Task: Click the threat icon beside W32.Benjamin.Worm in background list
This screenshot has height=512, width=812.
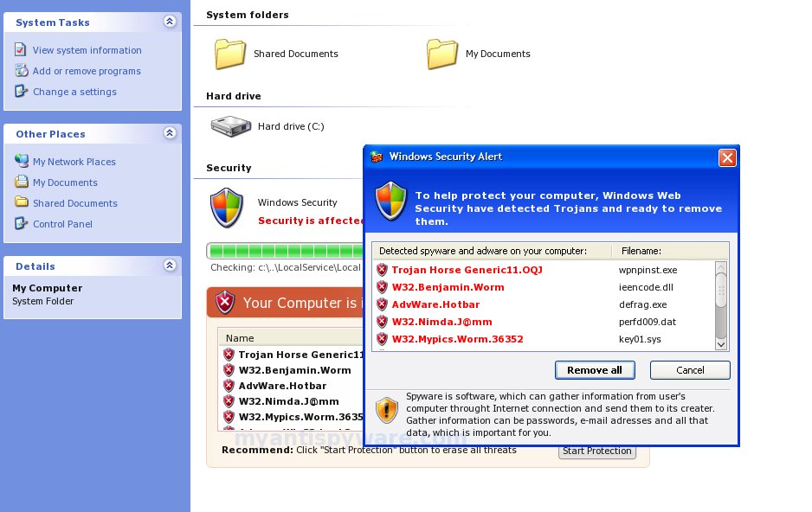Action: tap(229, 370)
